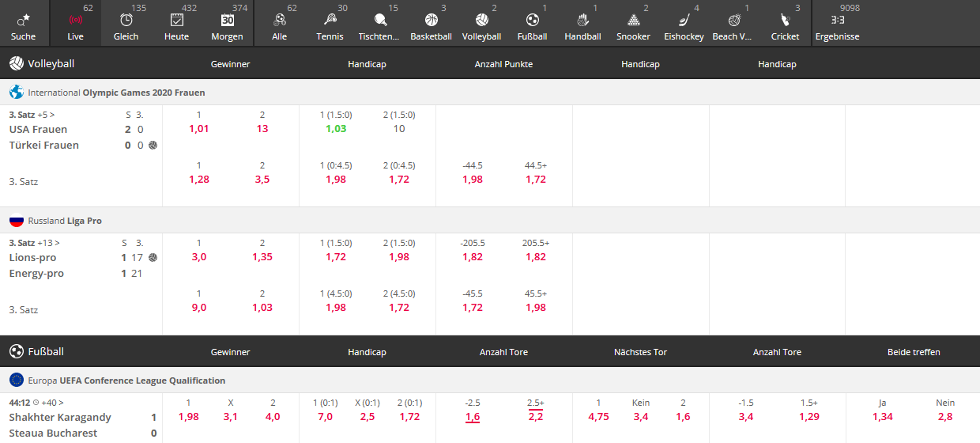Open the Heute calendar icon filter
This screenshot has width=980, height=443.
click(x=176, y=20)
